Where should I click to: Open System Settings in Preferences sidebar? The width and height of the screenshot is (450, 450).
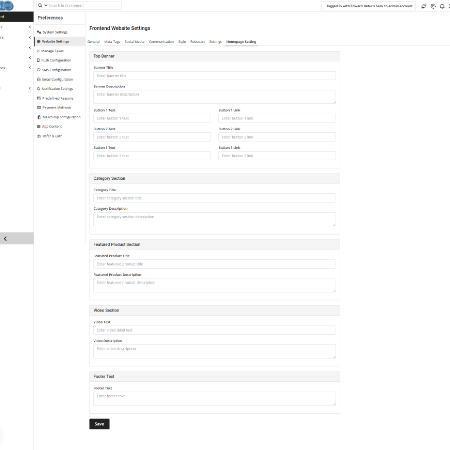pyautogui.click(x=55, y=32)
